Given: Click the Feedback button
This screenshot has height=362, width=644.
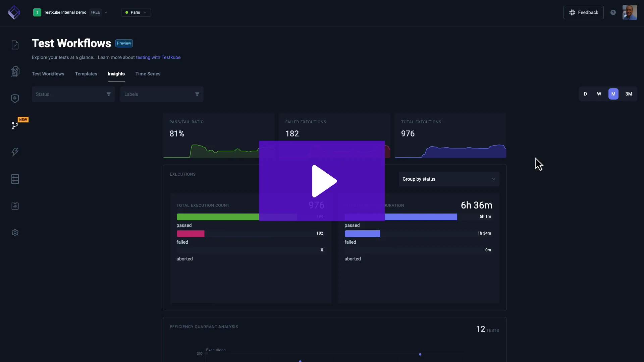Looking at the screenshot, I should 584,12.
